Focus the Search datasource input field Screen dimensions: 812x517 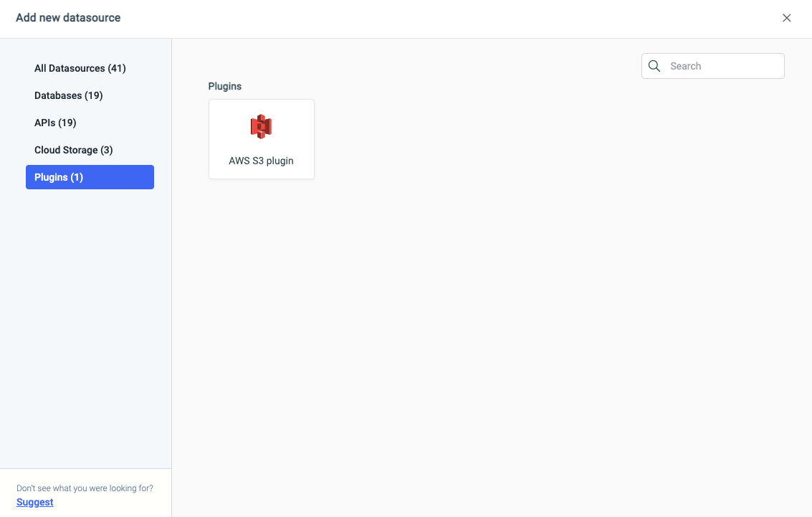coord(724,66)
